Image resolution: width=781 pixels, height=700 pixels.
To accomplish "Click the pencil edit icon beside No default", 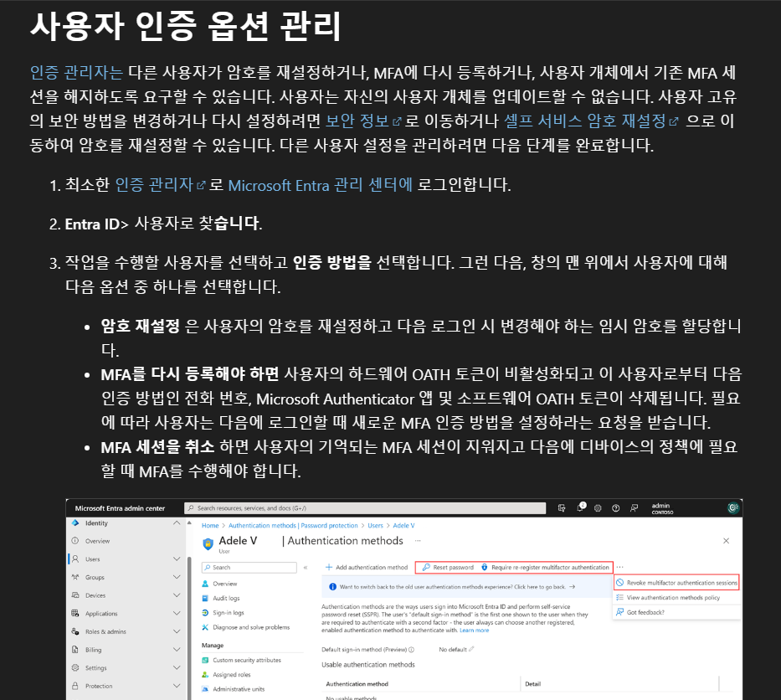I will click(x=471, y=649).
